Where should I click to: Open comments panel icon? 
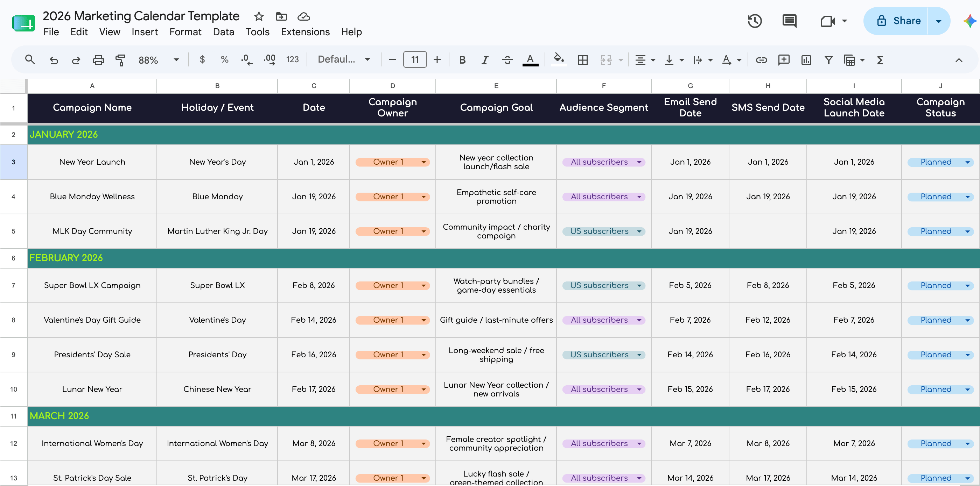point(789,21)
